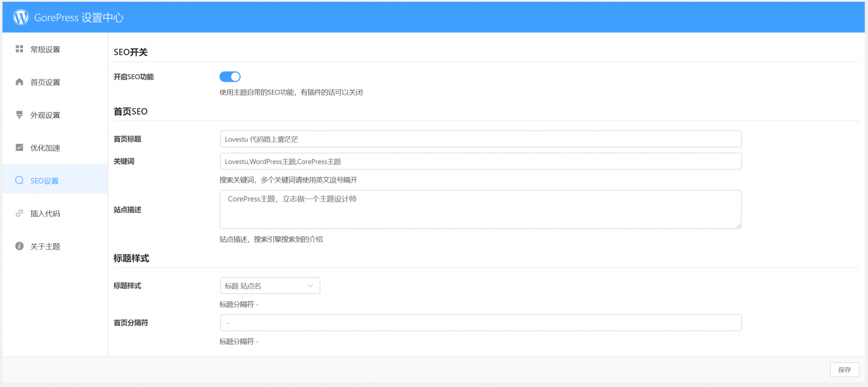Click the 关键词 field label
This screenshot has height=387, width=868.
[x=124, y=161]
